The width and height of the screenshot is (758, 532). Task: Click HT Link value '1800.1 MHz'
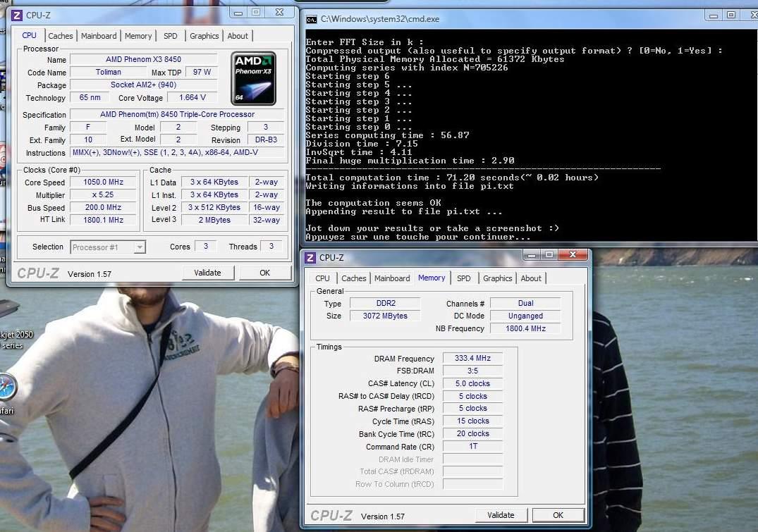[x=104, y=220]
